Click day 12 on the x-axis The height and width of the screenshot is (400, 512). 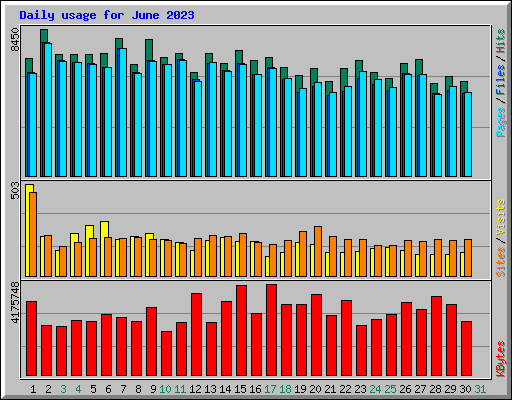click(x=195, y=389)
